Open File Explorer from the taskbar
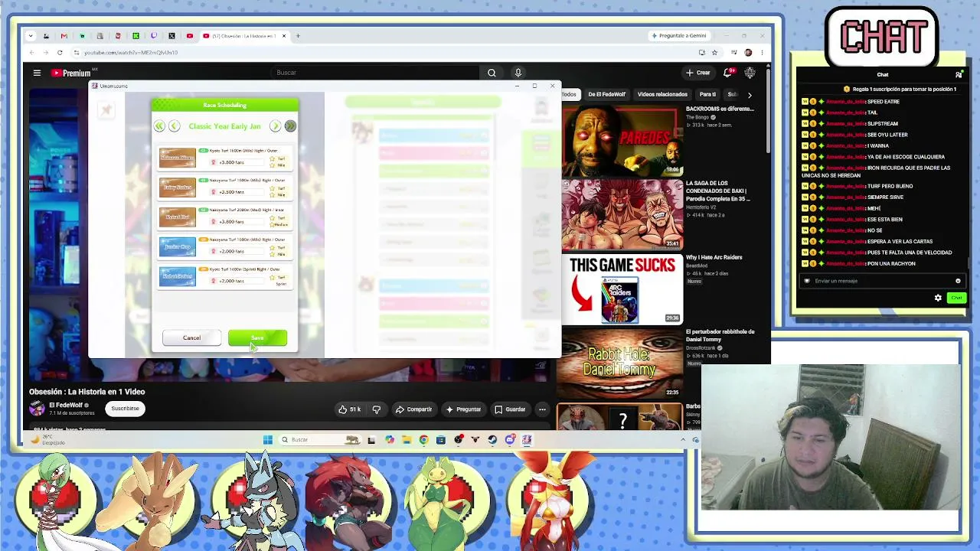The width and height of the screenshot is (980, 551). (407, 440)
